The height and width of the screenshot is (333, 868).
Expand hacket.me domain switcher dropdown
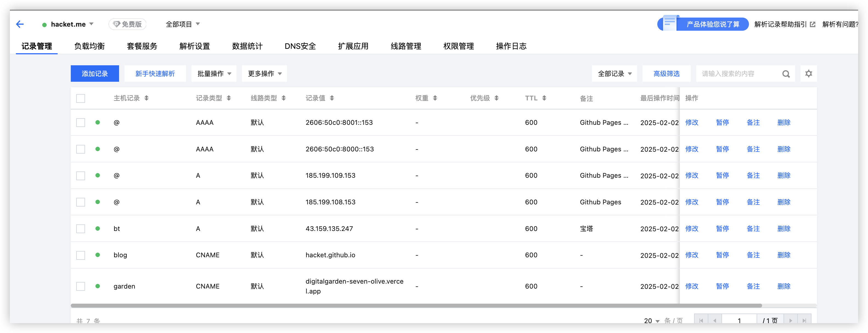[91, 24]
